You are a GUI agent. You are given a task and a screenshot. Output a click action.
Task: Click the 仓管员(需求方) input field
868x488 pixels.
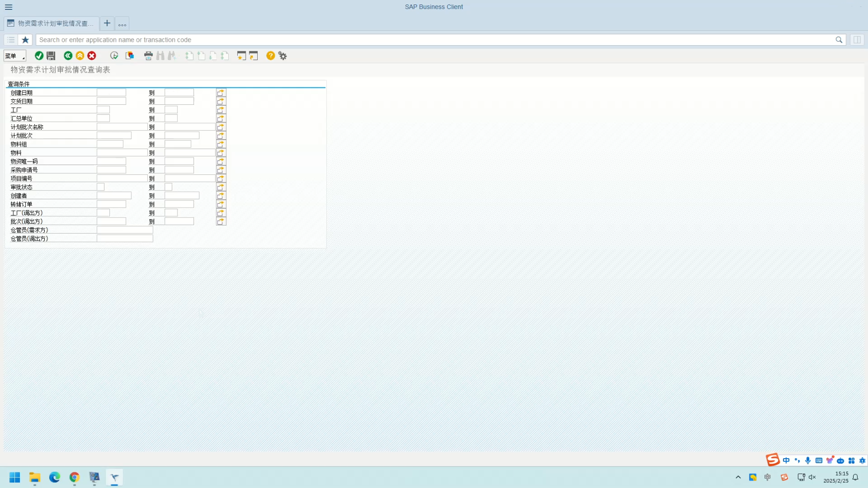125,230
